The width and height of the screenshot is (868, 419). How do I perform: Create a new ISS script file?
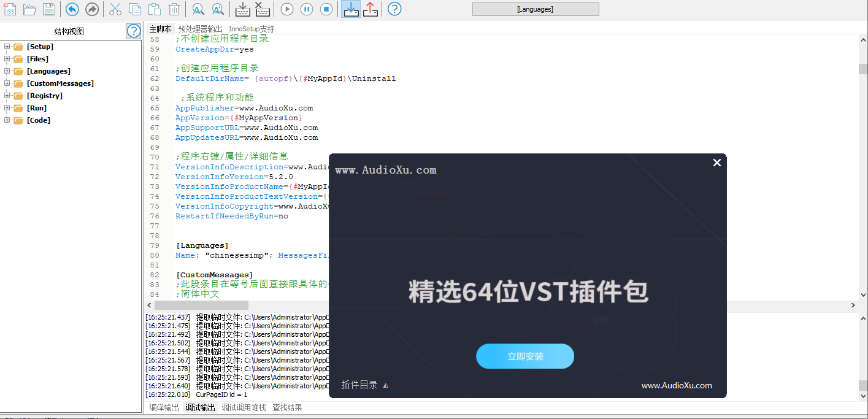click(9, 9)
